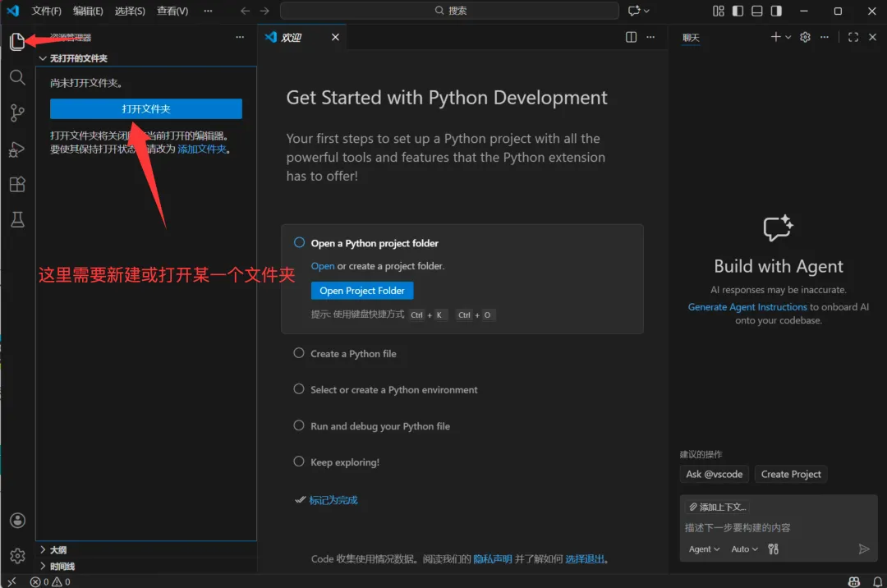
Task: Click the 选择退出 opt out link
Action: coord(585,558)
